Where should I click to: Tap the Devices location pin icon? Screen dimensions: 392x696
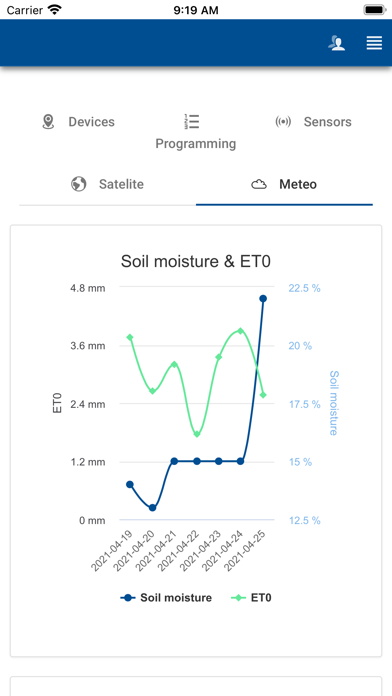[x=48, y=122]
